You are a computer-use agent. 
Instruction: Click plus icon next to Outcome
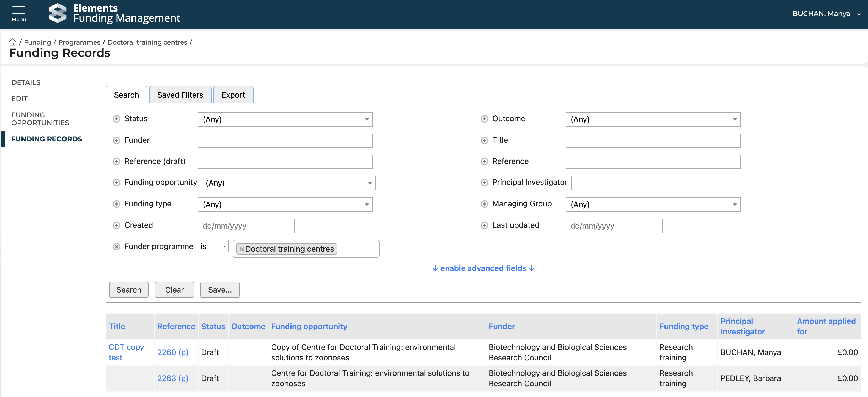pos(484,119)
